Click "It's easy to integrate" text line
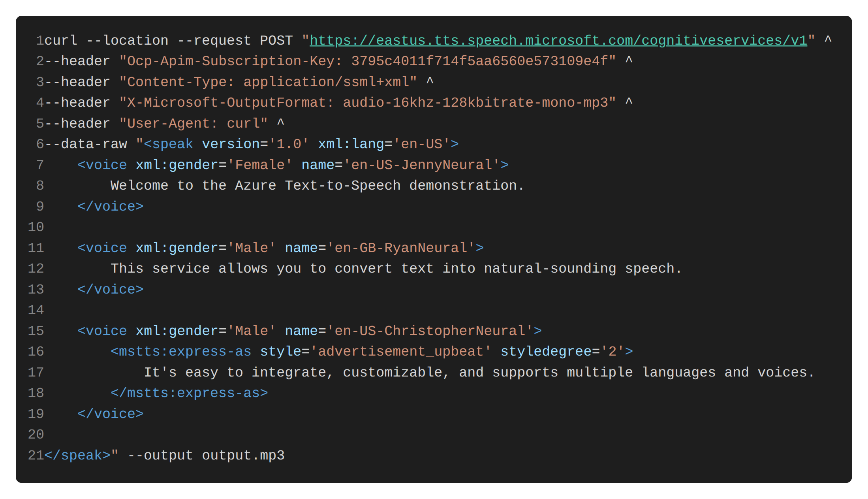Viewport: 868px width, 499px height. [x=479, y=372]
